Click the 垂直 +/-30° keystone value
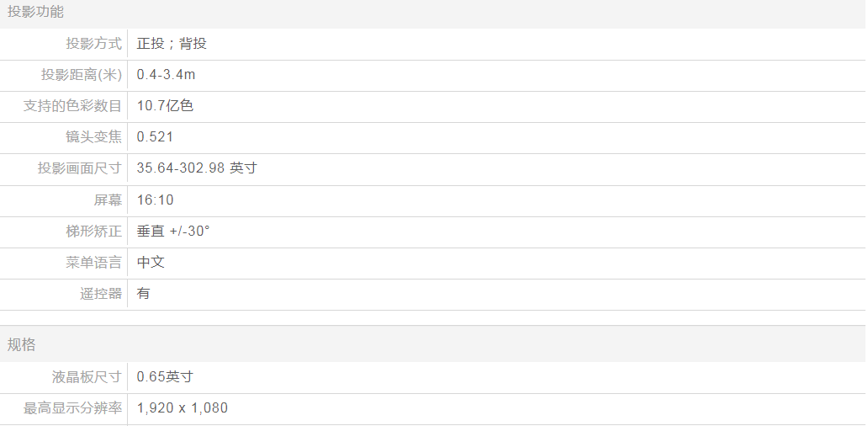The height and width of the screenshot is (426, 868). tap(173, 232)
